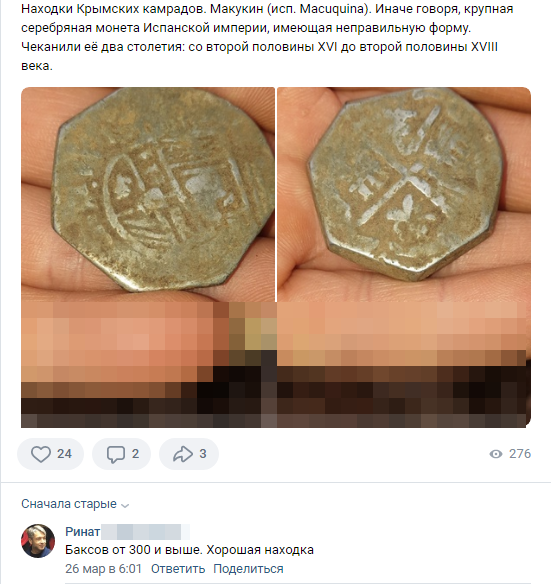Click the views eye icon
This screenshot has height=584, width=551.
495,454
